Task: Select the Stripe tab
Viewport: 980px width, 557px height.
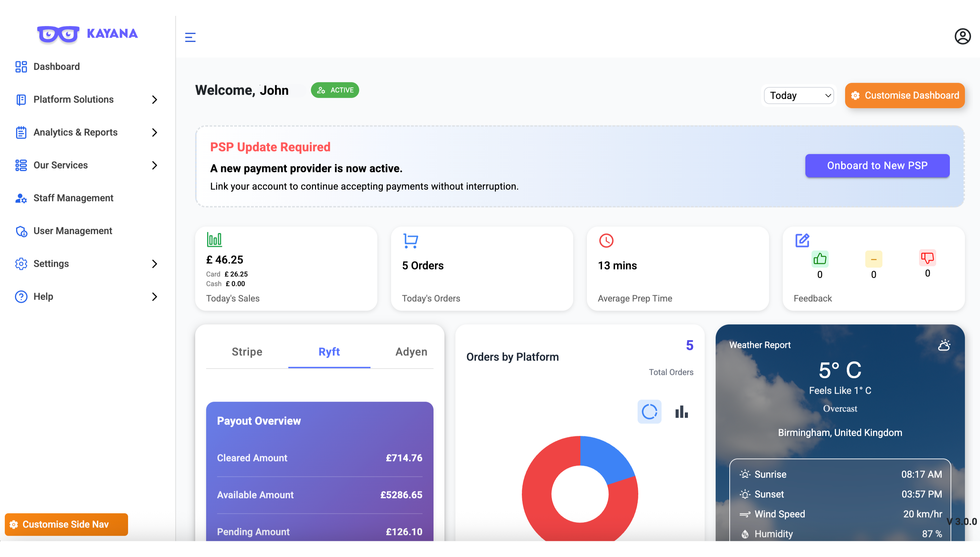Action: pos(247,352)
